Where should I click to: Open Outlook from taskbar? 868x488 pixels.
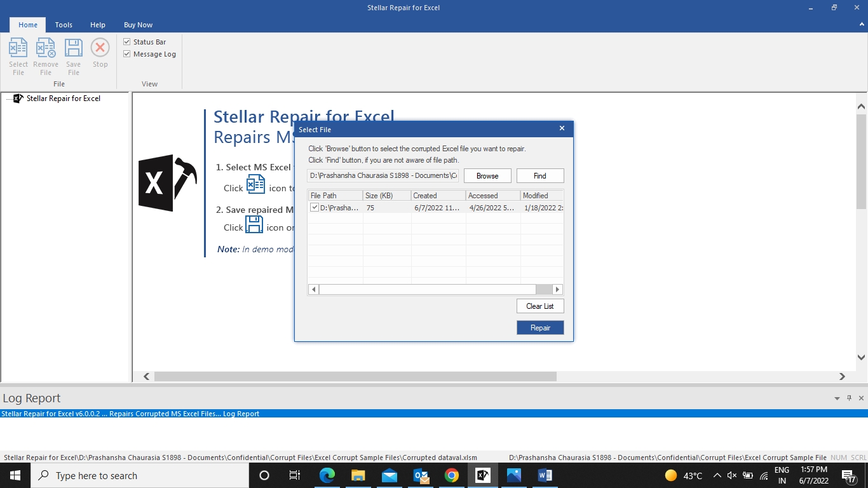click(x=421, y=475)
